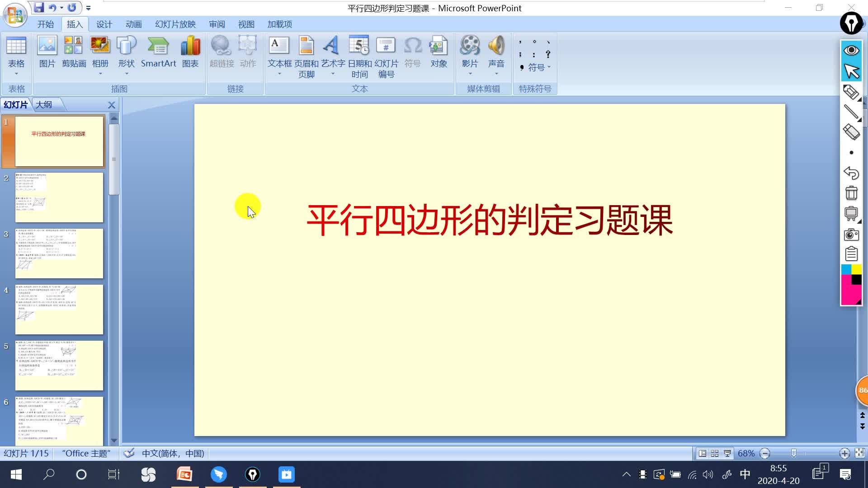Save the presentation via quick access

point(39,8)
